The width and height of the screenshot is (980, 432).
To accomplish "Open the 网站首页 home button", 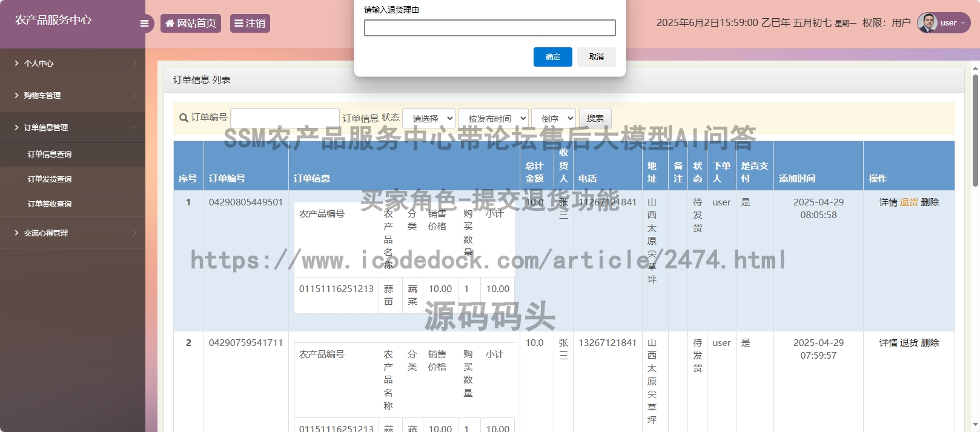I will coord(191,23).
